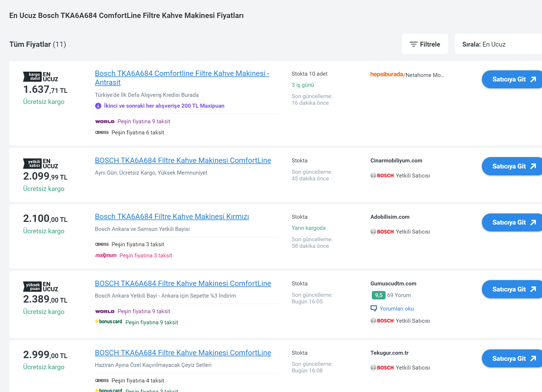The height and width of the screenshot is (392, 542).
Task: Click the filter lines icon in Filtrele
Action: tap(413, 44)
